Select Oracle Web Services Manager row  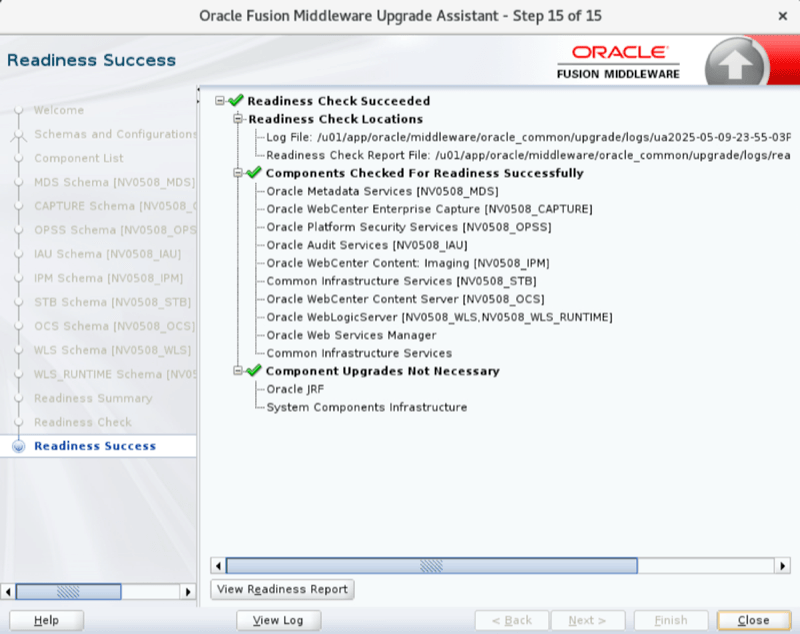coord(351,335)
